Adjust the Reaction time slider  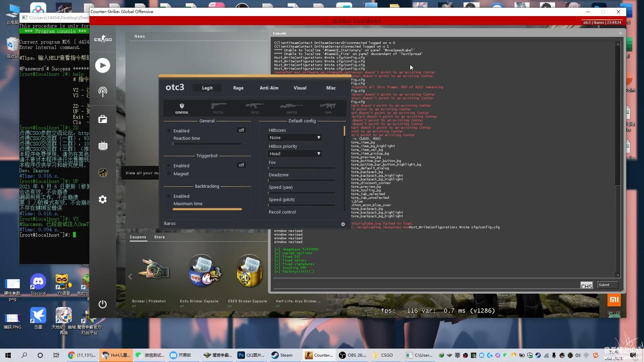click(x=207, y=144)
